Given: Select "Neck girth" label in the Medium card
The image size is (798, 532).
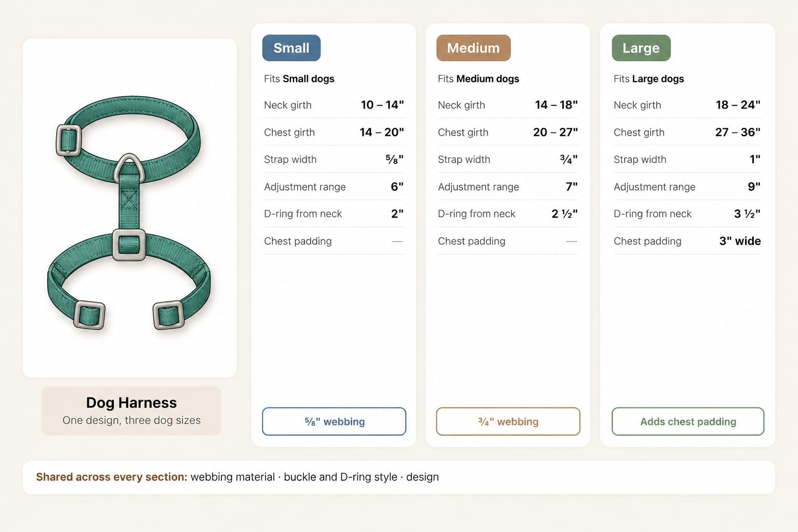Looking at the screenshot, I should 461,105.
